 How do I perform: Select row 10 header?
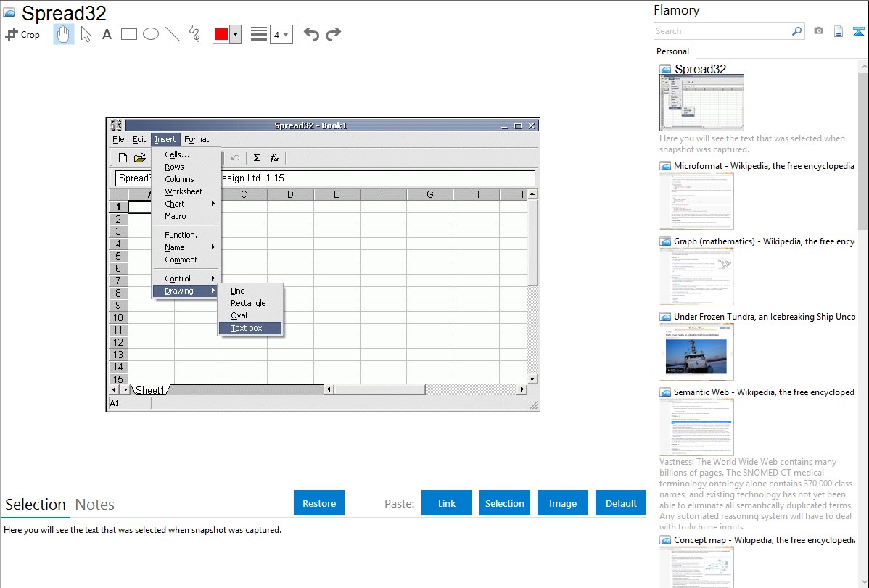click(118, 318)
